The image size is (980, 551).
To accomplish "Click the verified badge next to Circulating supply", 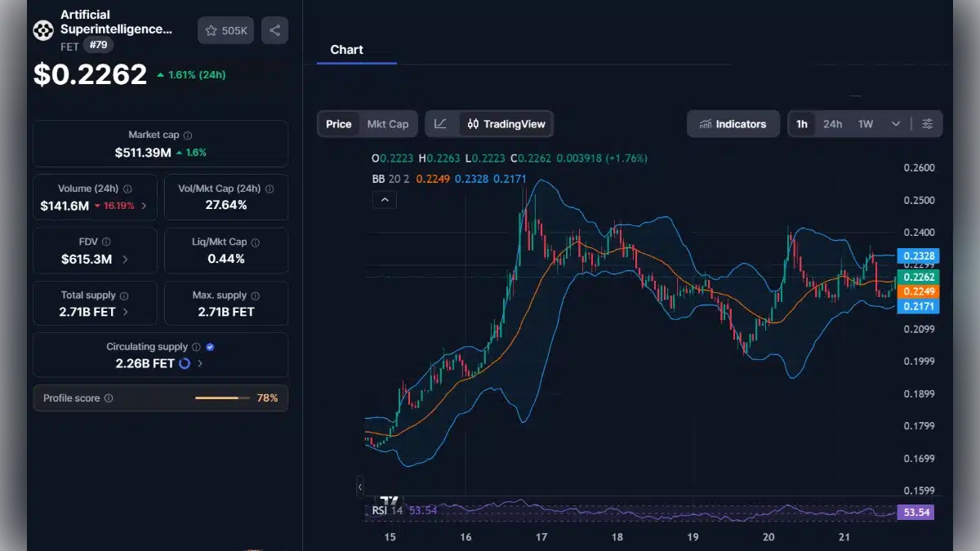I will click(x=211, y=346).
